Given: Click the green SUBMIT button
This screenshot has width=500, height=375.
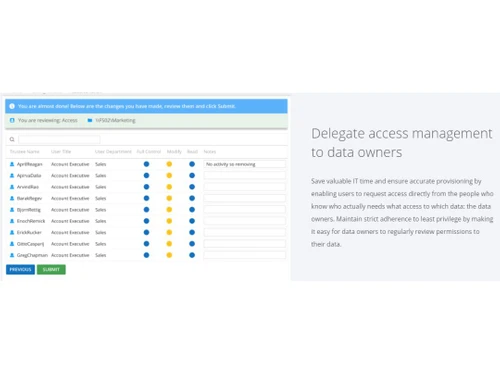Looking at the screenshot, I should pos(51,269).
